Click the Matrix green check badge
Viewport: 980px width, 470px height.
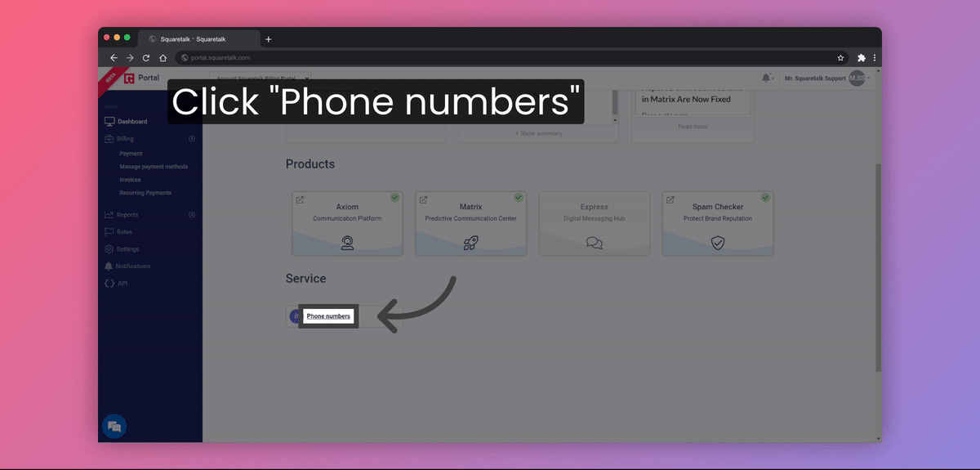[x=518, y=198]
